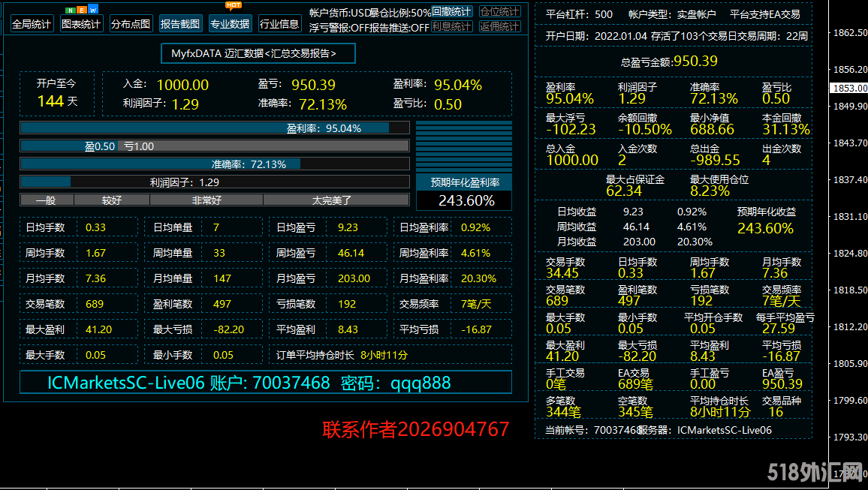Screen dimensions: 868x490
Task: Click the 盈0.50 亏1.00 ratio bar
Action: tap(215, 146)
